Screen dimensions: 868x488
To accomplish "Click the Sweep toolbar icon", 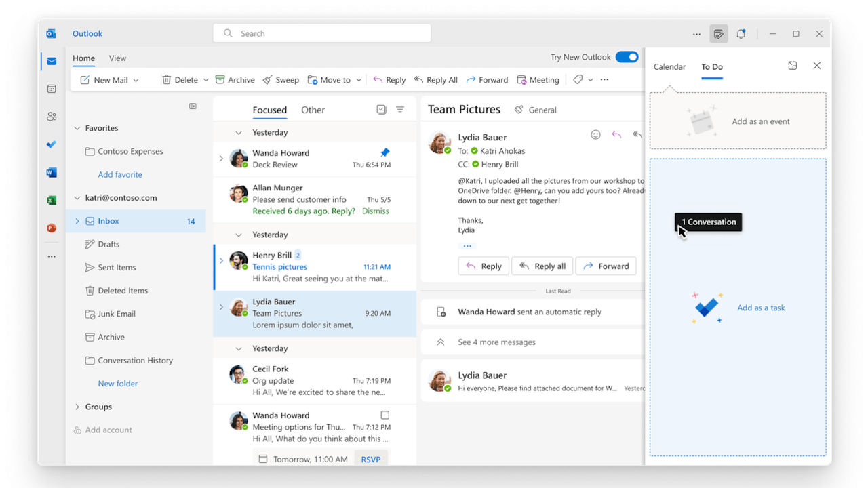I will 268,80.
